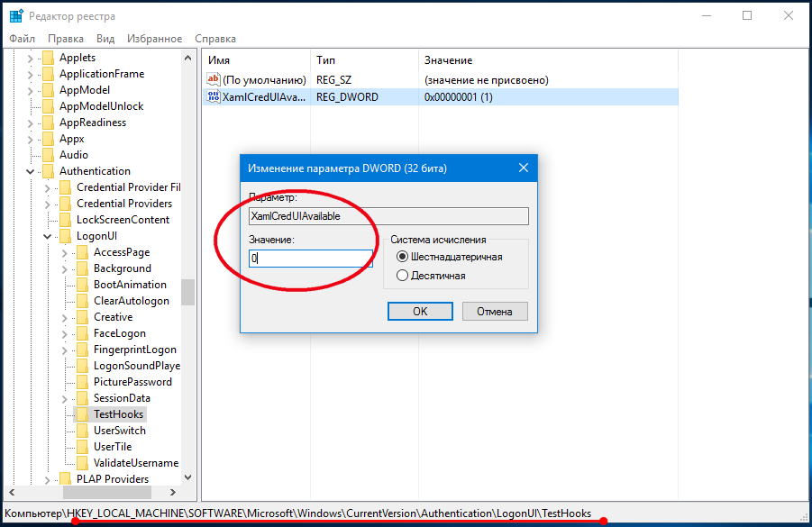The width and height of the screenshot is (812, 527).
Task: Click the DWORD binary icon of XamlCredUIAva
Action: 213,96
